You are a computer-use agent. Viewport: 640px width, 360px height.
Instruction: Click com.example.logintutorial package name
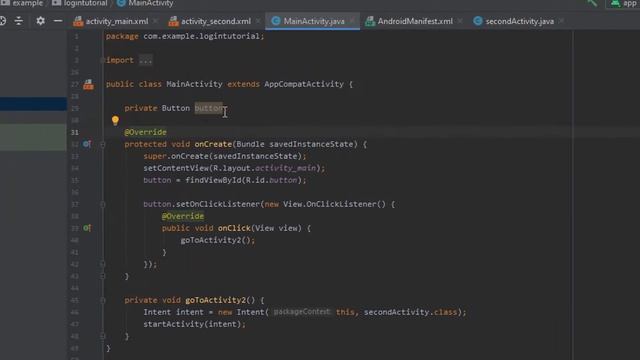[x=202, y=36]
